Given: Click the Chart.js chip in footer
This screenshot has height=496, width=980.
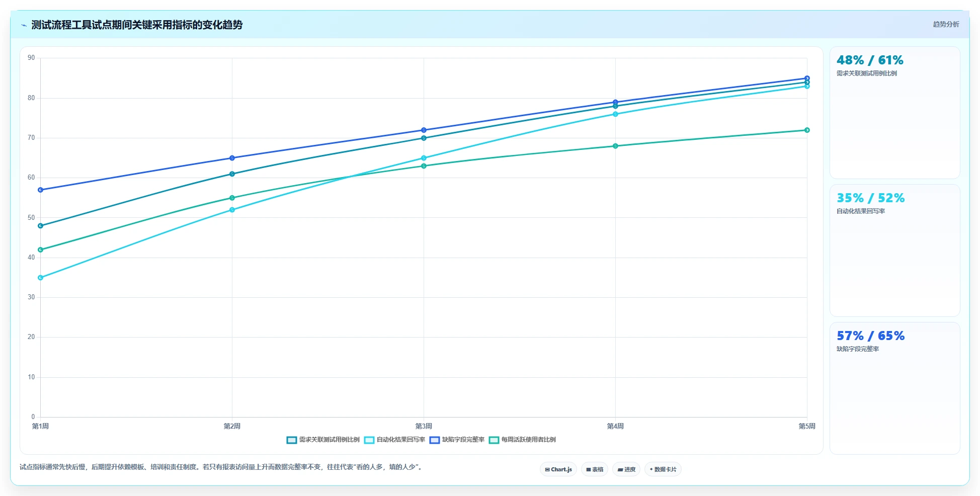Looking at the screenshot, I should 558,469.
